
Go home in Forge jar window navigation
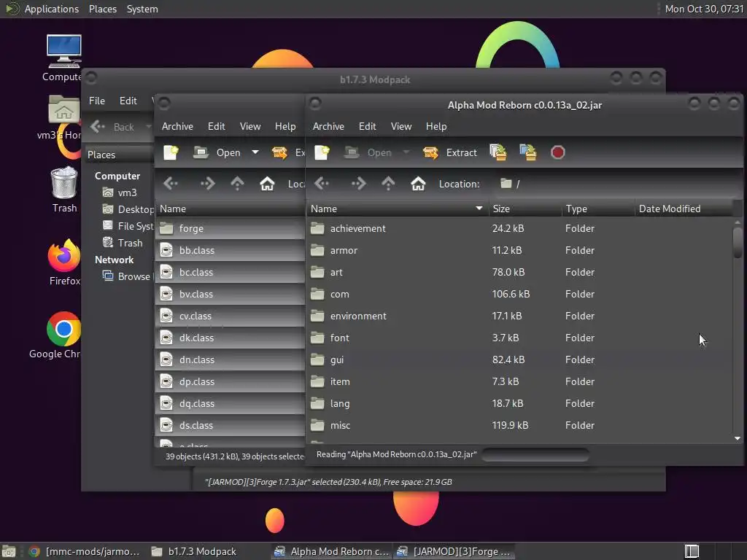pos(267,183)
